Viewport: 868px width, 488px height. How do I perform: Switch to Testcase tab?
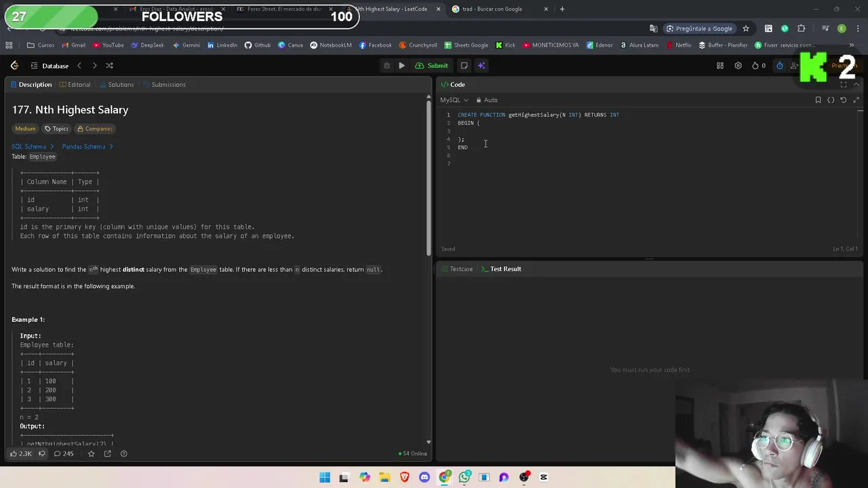(456, 269)
